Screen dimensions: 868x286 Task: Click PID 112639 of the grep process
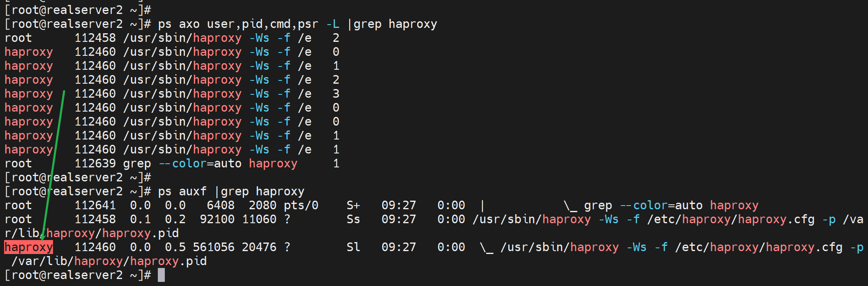[x=95, y=164]
